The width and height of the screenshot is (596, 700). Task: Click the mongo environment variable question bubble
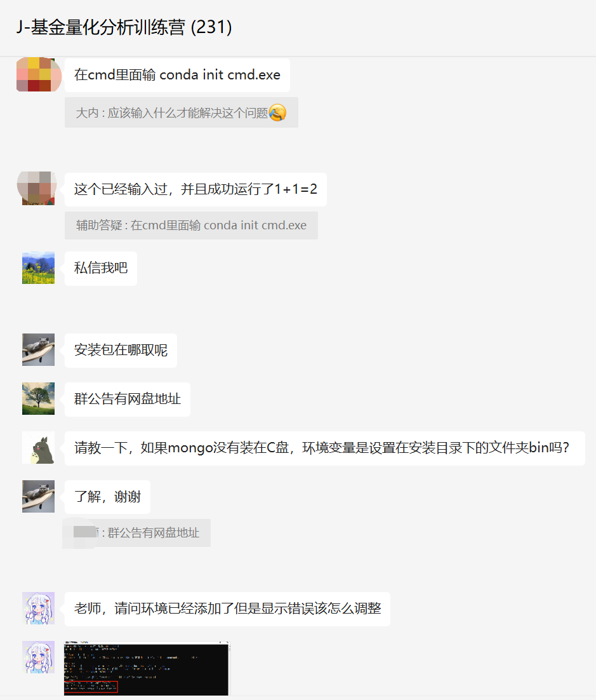324,448
